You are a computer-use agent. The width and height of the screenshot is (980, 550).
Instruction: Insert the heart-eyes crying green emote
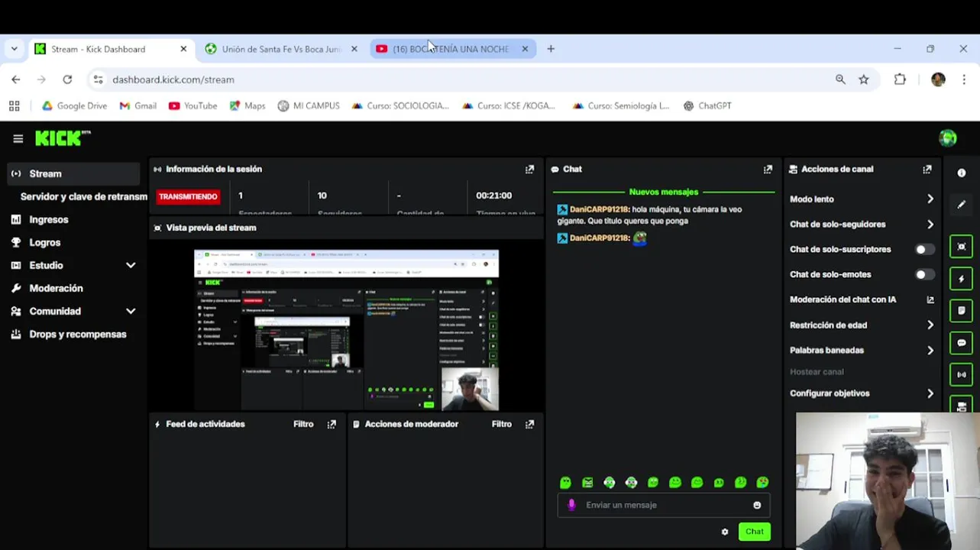[762, 483]
